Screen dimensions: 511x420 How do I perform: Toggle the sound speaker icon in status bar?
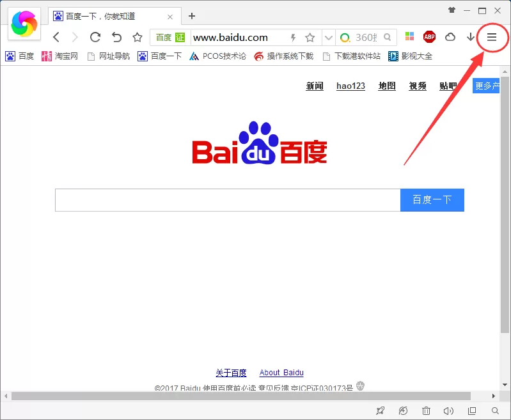click(448, 411)
